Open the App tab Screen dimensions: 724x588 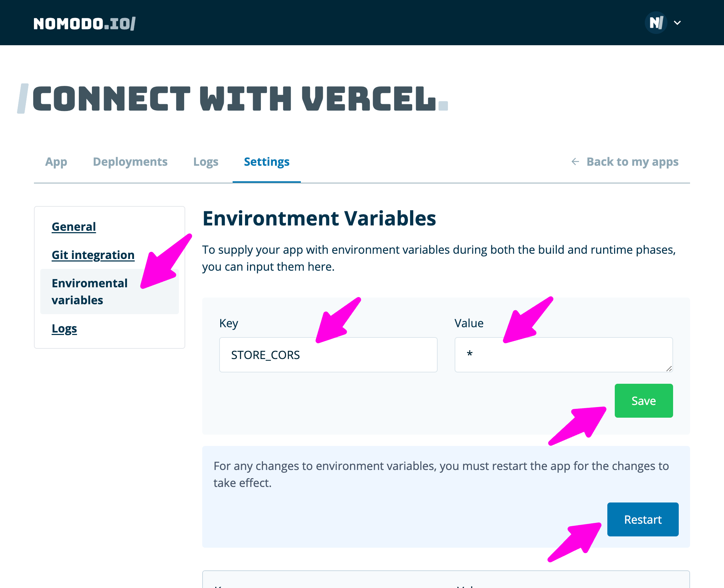coord(56,162)
